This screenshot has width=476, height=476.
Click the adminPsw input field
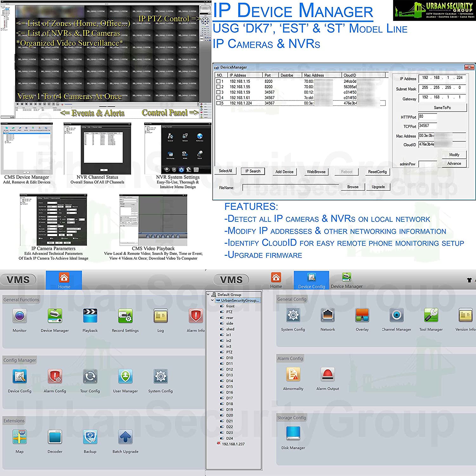pyautogui.click(x=427, y=164)
